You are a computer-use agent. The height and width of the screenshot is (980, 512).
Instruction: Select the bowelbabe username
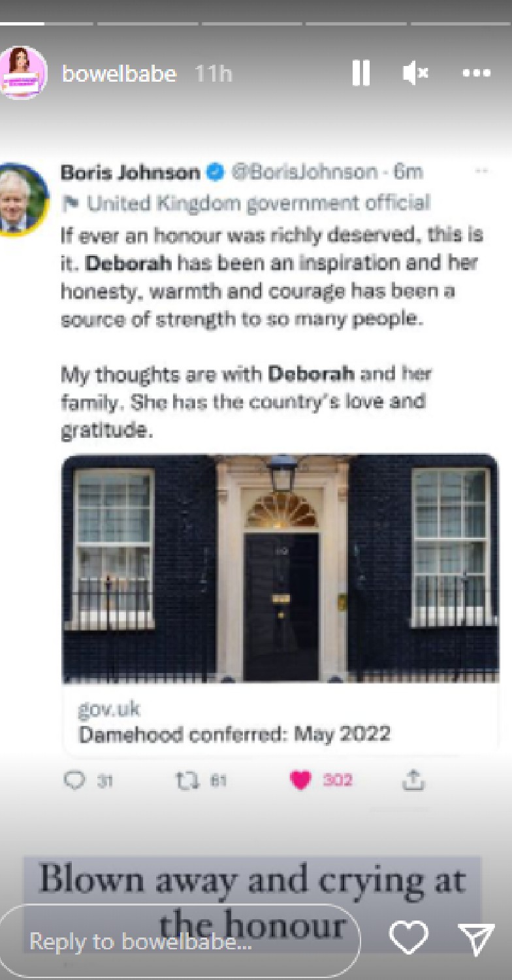coord(118,74)
